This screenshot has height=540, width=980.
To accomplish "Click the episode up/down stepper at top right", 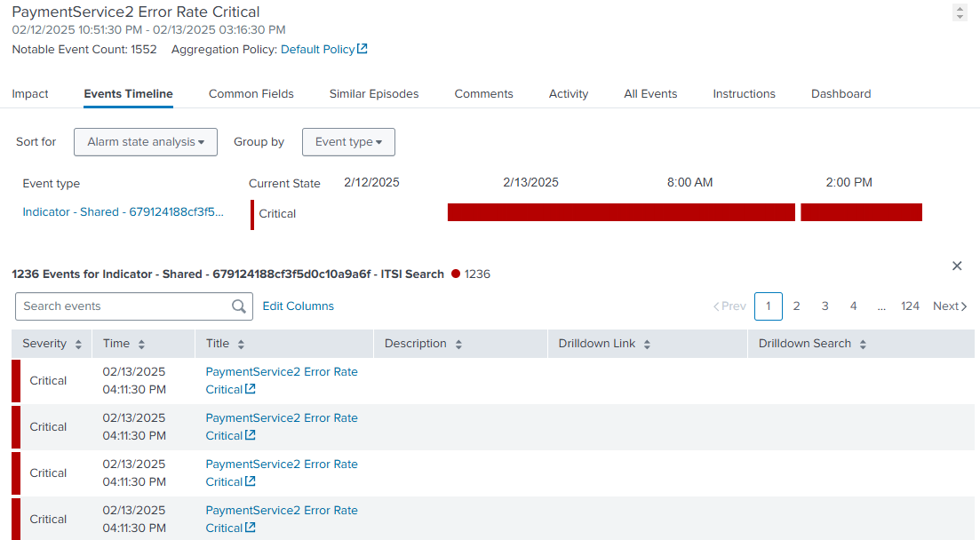I will click(x=960, y=12).
